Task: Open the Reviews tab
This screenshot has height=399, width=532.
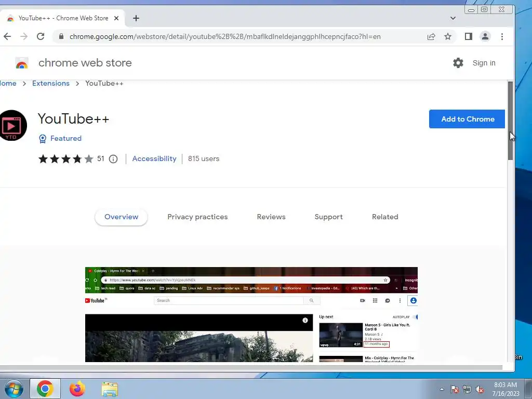Action: tap(271, 217)
